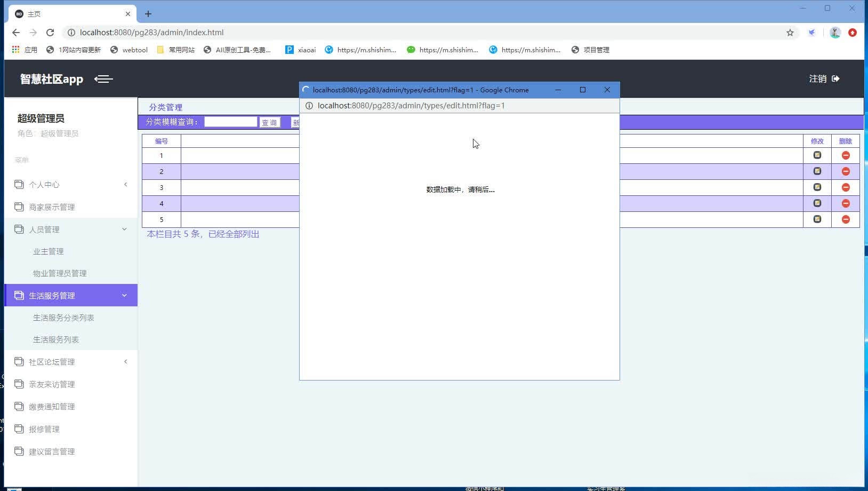868x491 pixels.
Task: Reload the main browser page
Action: click(x=50, y=33)
